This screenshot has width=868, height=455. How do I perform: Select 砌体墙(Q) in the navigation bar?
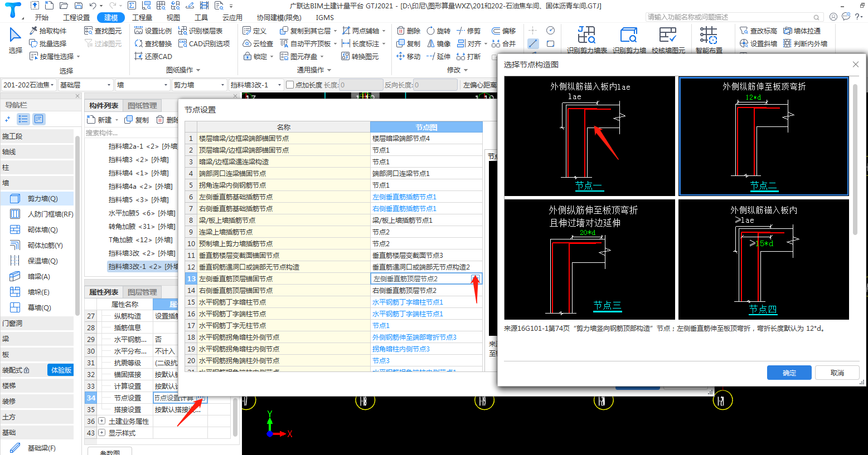coord(37,229)
